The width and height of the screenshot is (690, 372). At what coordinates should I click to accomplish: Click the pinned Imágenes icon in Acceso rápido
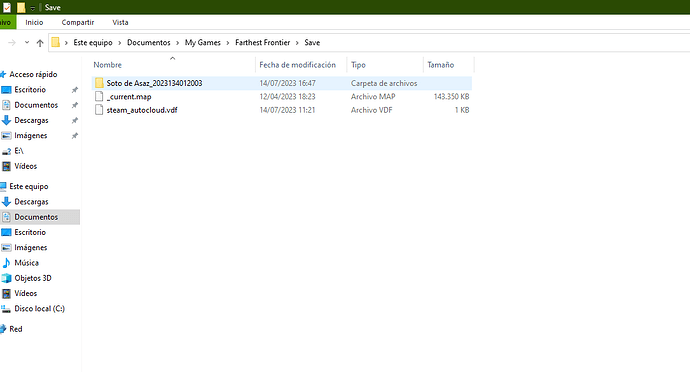pos(6,136)
